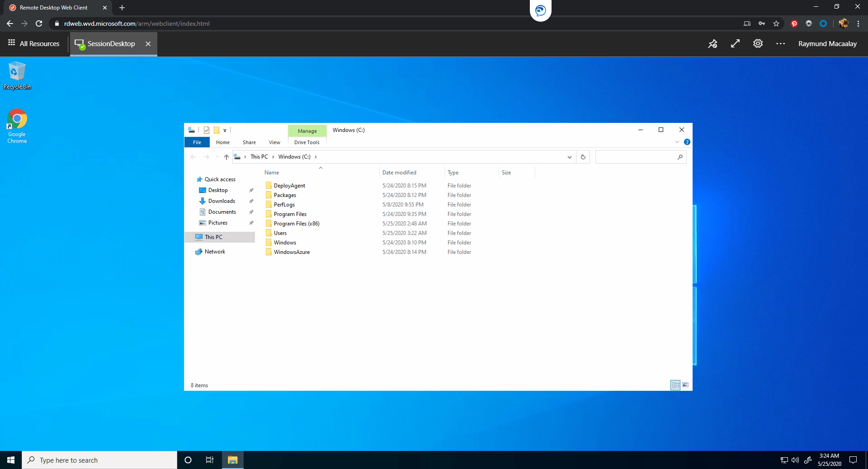
Task: Switch to large thumbnails view in status bar
Action: pos(685,385)
